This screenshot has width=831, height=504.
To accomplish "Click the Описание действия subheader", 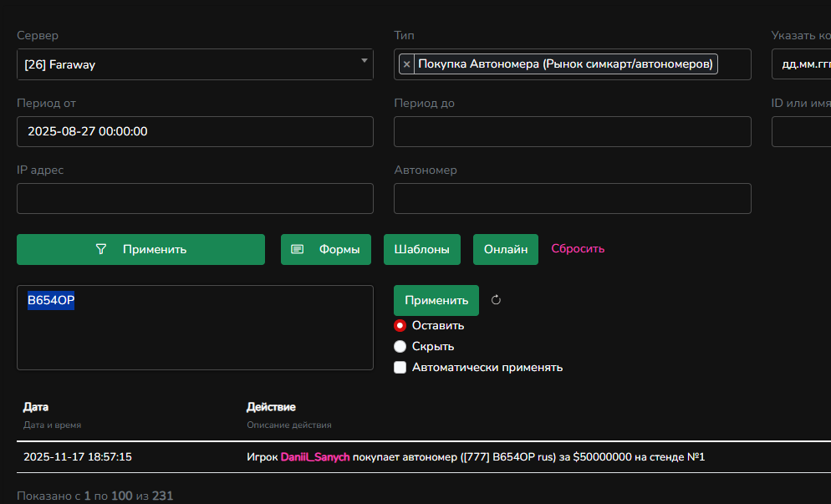I will coord(289,425).
